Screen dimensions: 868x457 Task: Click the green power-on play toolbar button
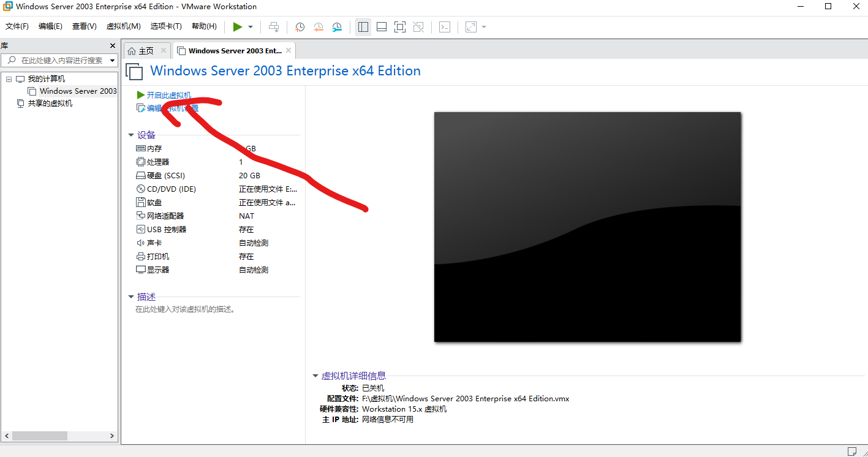[x=238, y=27]
